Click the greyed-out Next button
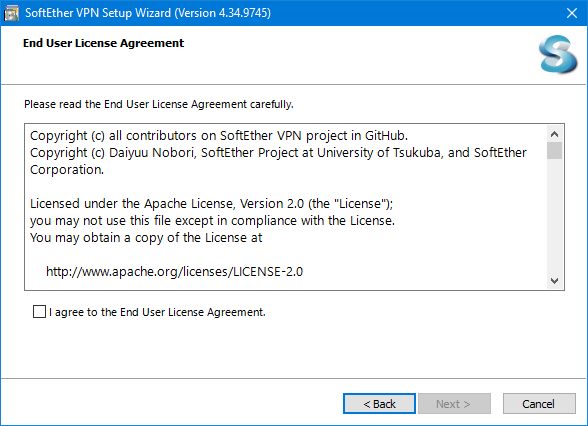Image resolution: width=588 pixels, height=426 pixels. point(454,404)
